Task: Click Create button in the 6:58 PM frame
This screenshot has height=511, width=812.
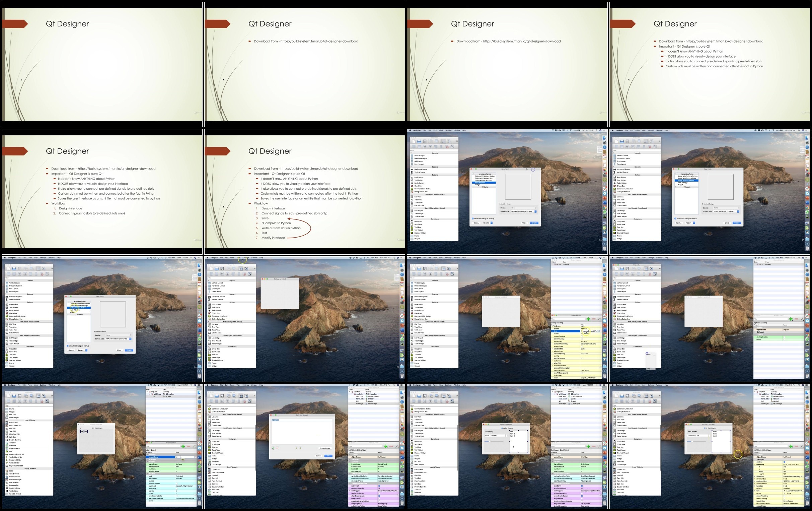Action: (534, 223)
